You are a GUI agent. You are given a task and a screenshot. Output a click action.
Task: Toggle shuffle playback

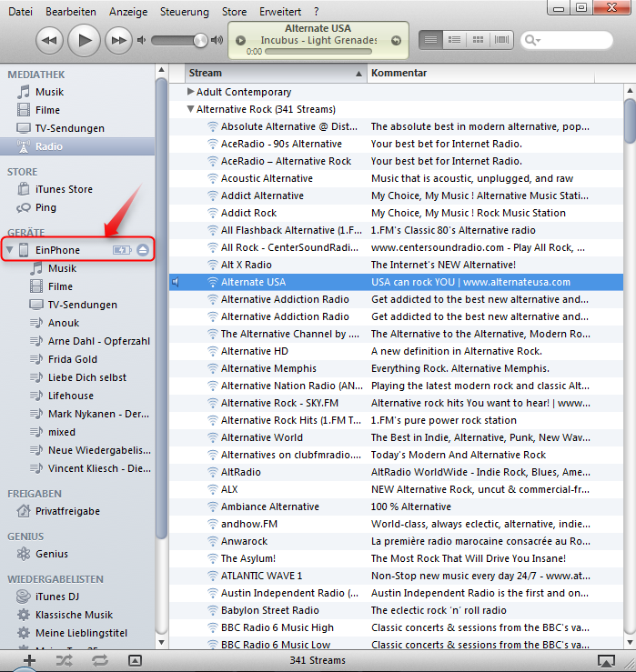pyautogui.click(x=65, y=661)
